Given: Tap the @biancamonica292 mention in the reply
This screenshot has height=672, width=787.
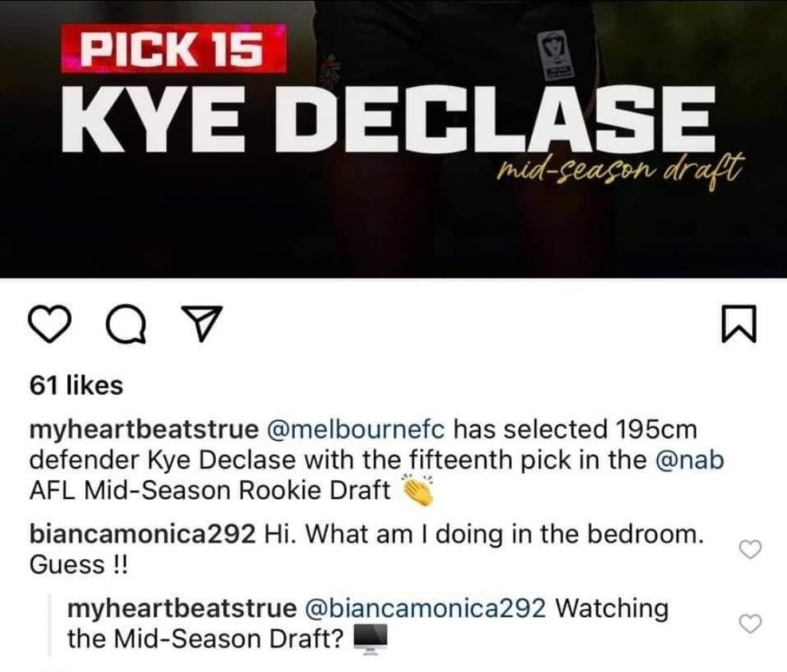Looking at the screenshot, I should point(426,608).
